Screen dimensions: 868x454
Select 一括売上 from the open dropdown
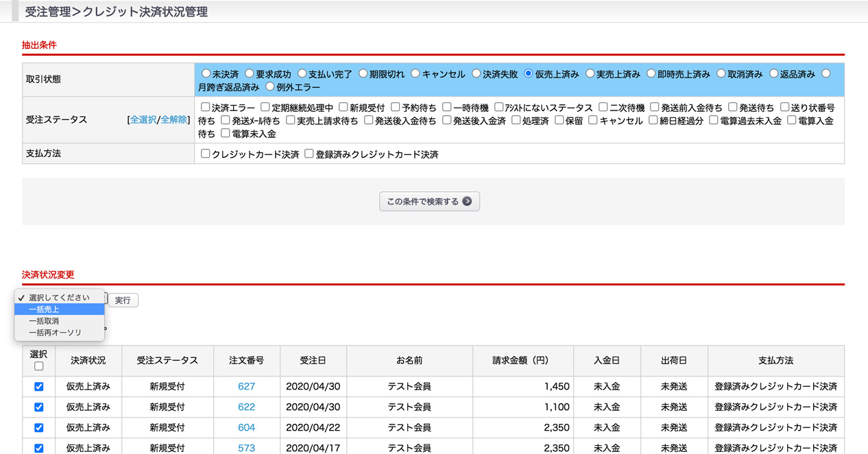pyautogui.click(x=59, y=309)
